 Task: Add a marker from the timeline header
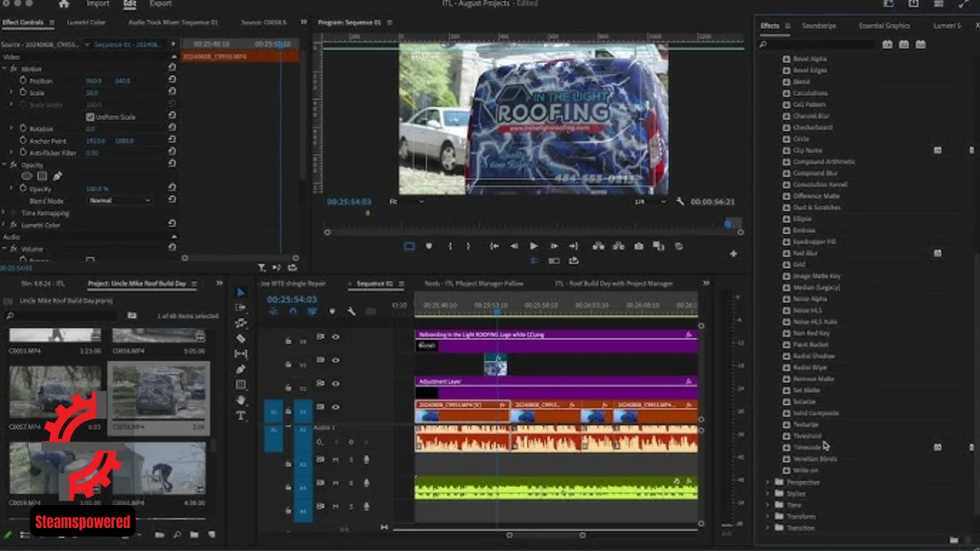click(x=332, y=311)
